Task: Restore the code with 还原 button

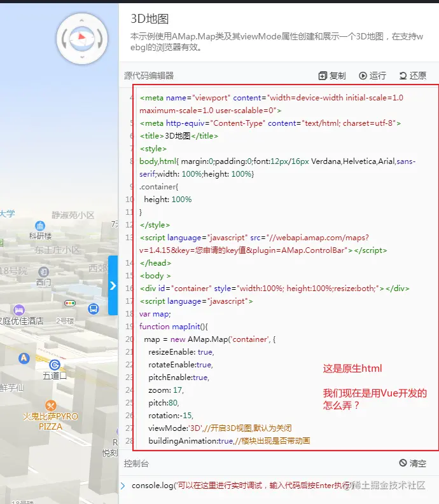Action: click(x=412, y=76)
